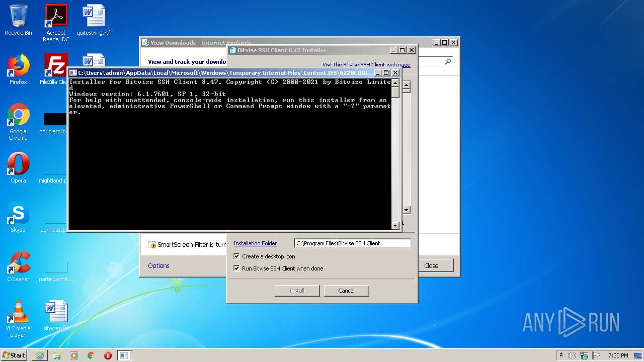The height and width of the screenshot is (362, 644).
Task: Open Opera from the taskbar
Action: click(108, 355)
